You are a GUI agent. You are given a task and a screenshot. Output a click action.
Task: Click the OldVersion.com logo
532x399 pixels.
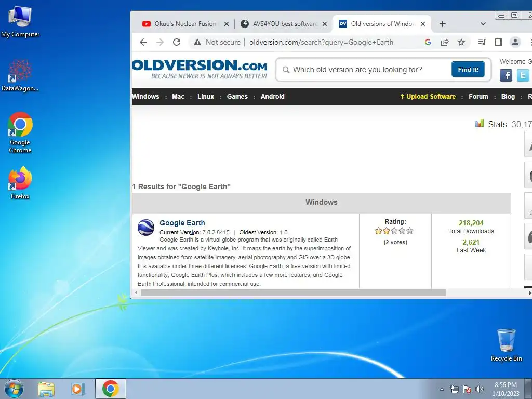coord(199,69)
